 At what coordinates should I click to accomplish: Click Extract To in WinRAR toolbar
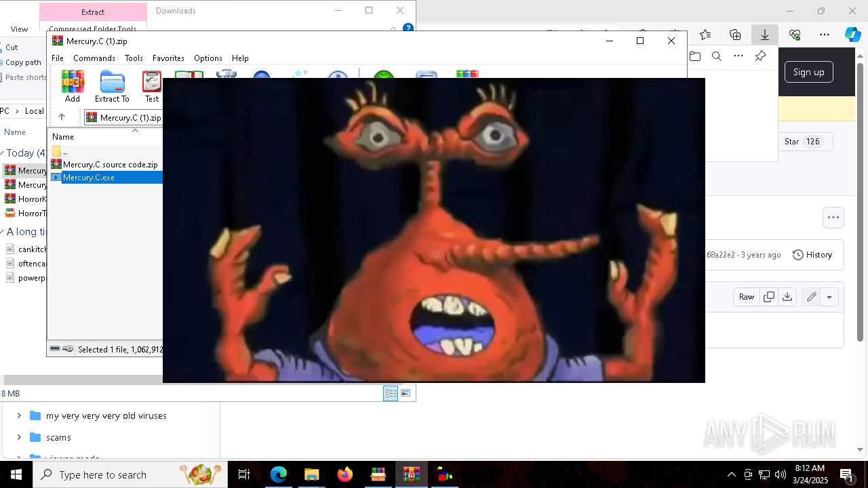(x=112, y=87)
